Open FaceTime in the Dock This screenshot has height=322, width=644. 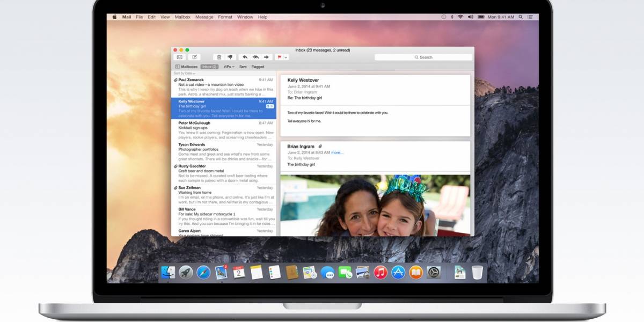(x=345, y=273)
